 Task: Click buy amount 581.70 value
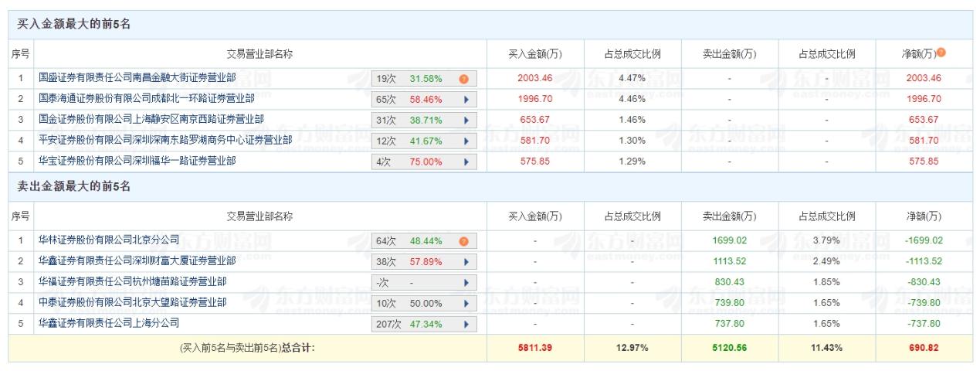click(x=534, y=141)
